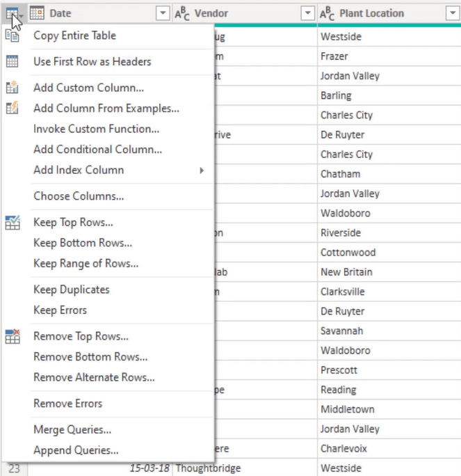Select the Reading plant location cell

(389, 390)
